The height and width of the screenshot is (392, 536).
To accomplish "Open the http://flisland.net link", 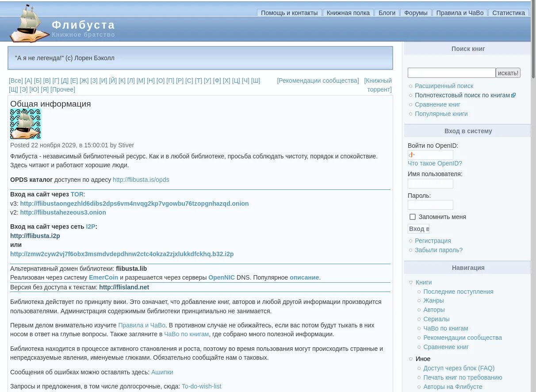I will [x=124, y=287].
